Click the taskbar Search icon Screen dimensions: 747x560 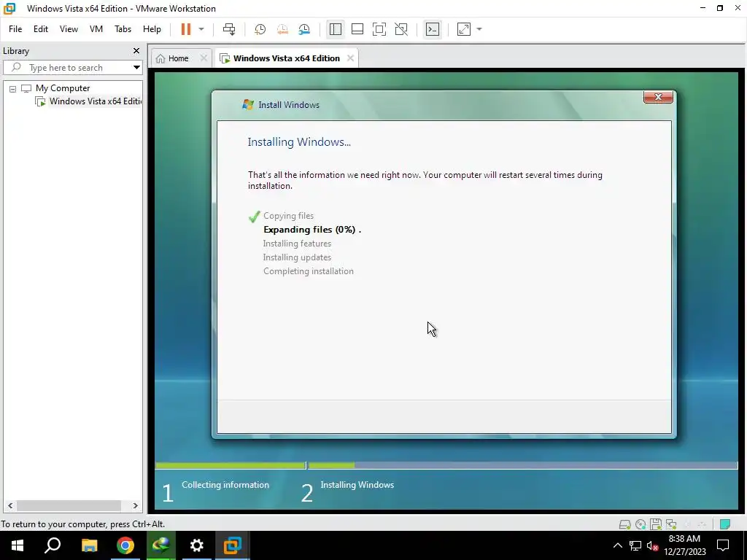point(53,545)
